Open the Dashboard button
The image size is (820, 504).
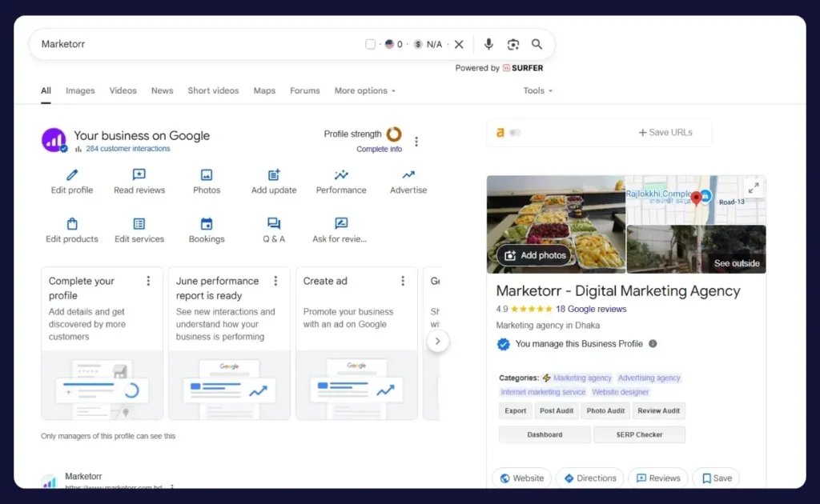pyautogui.click(x=545, y=434)
